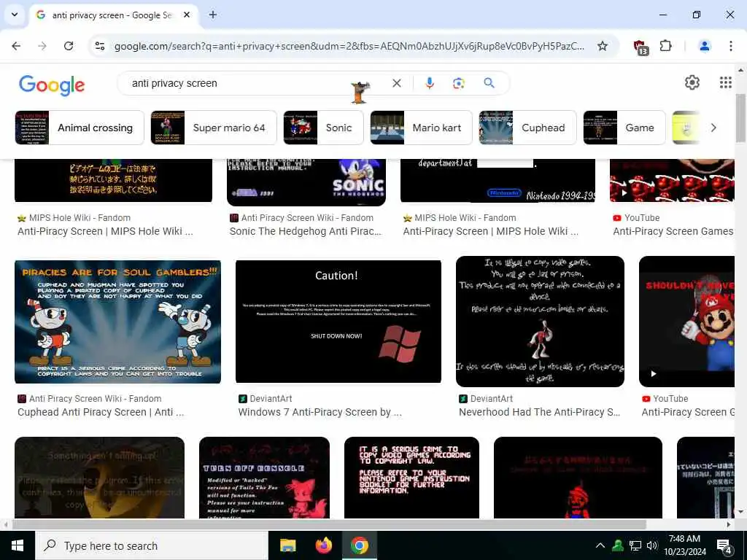The width and height of the screenshot is (747, 560).
Task: Go to Google homepage via logo
Action: 52,85
